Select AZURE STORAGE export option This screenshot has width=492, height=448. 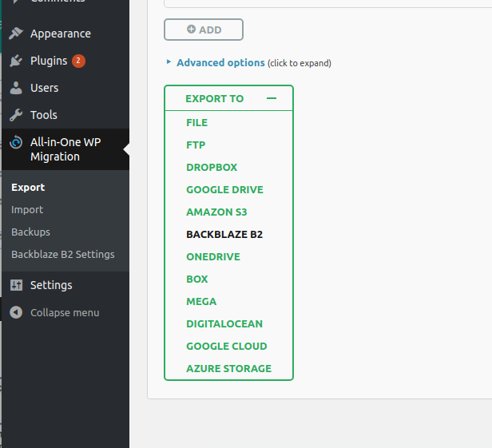(228, 369)
